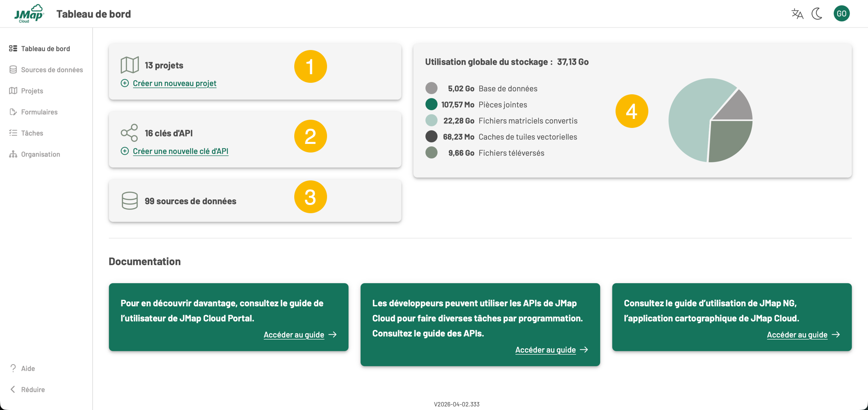
Task: Open the GO user avatar menu
Action: (x=841, y=14)
